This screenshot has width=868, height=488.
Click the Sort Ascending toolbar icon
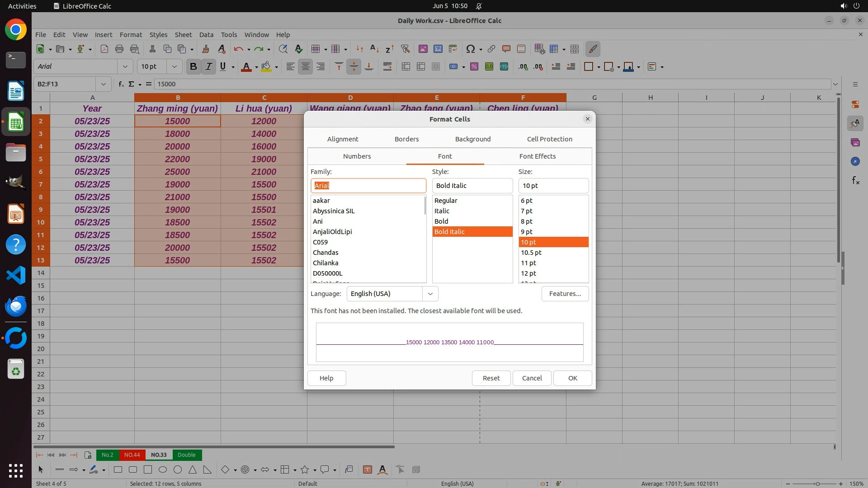[x=374, y=49]
